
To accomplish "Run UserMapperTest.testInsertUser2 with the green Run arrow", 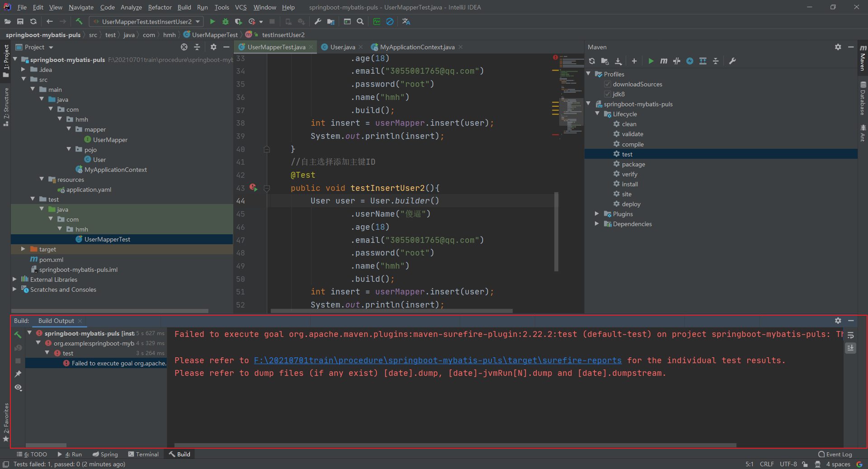I will click(x=212, y=21).
